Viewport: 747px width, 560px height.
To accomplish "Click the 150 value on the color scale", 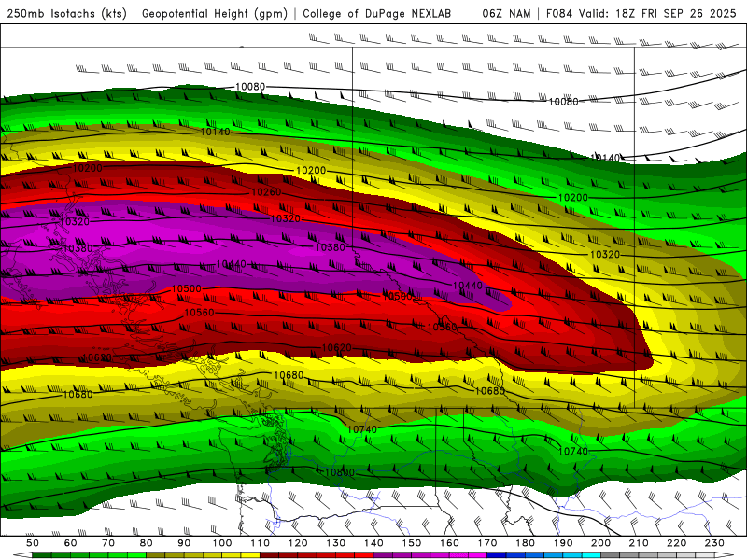I will click(412, 543).
